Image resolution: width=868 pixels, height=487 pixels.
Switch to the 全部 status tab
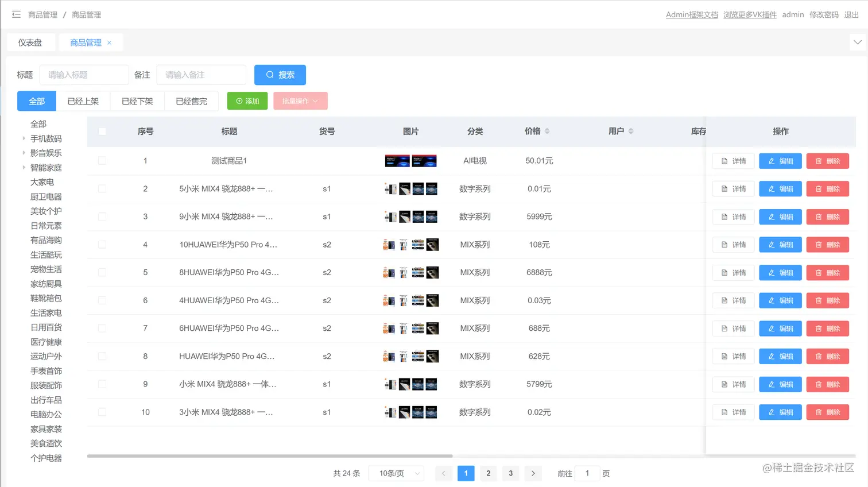(x=37, y=101)
